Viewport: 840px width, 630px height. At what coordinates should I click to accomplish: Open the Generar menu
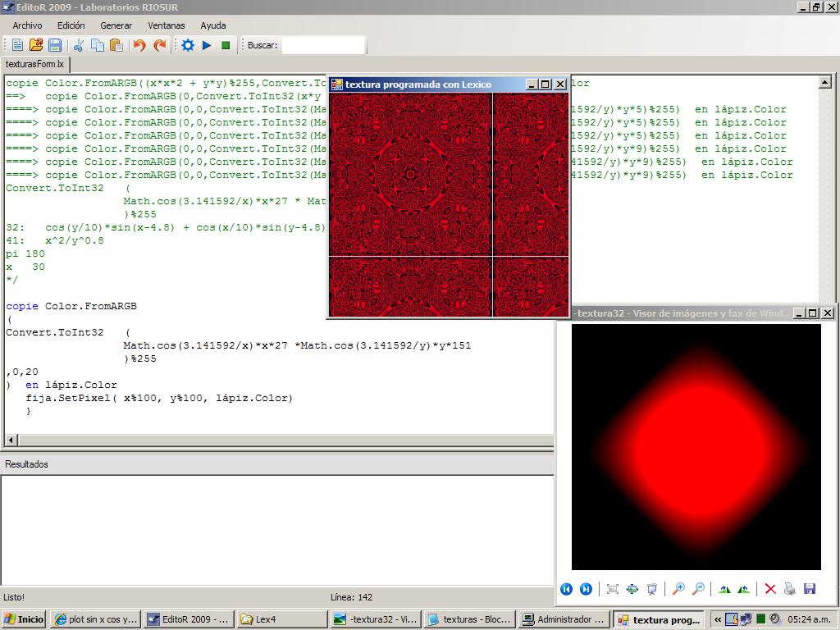[x=116, y=25]
